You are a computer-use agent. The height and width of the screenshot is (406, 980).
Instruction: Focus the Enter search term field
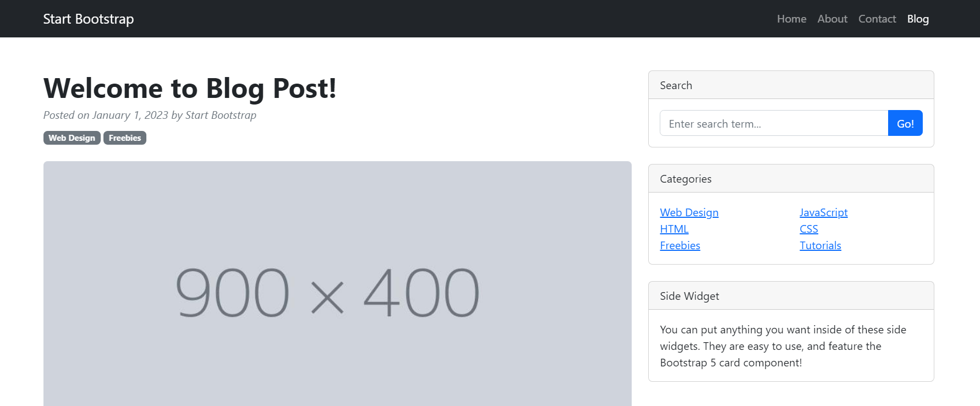pos(774,123)
